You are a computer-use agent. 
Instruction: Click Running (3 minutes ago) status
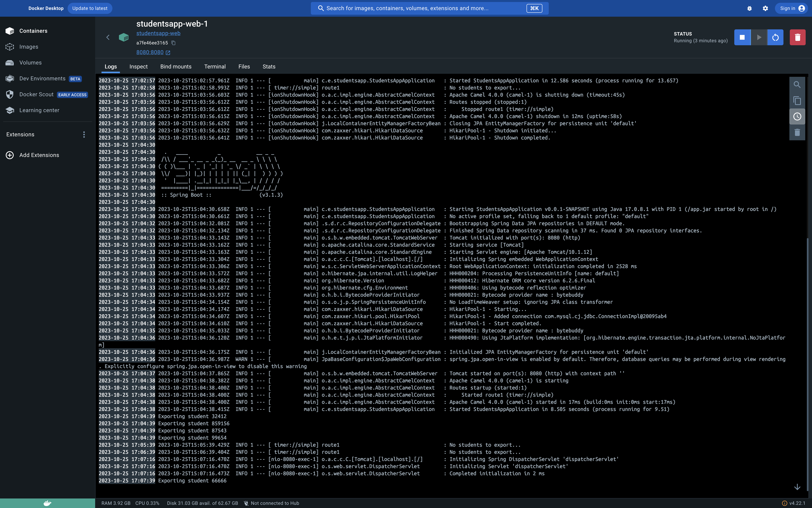(701, 41)
